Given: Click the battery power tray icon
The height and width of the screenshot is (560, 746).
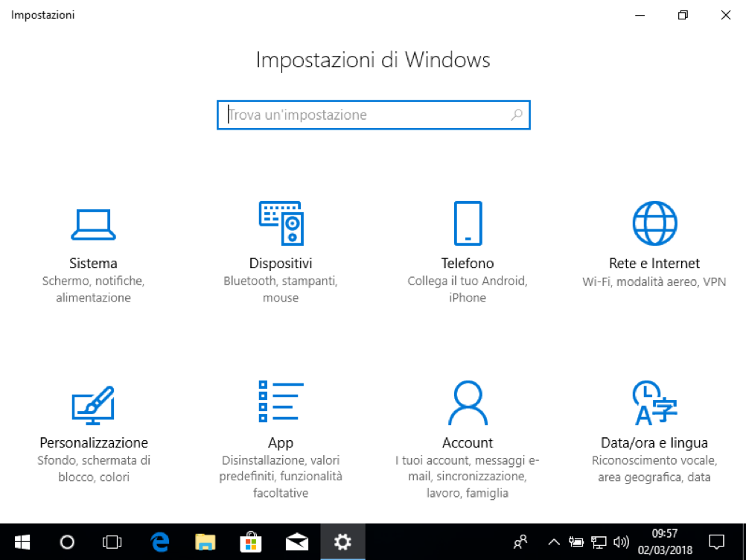Looking at the screenshot, I should [576, 542].
